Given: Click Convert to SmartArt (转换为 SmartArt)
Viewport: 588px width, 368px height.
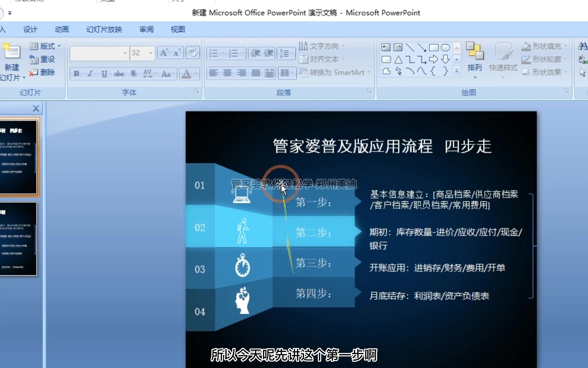Looking at the screenshot, I should tap(335, 72).
